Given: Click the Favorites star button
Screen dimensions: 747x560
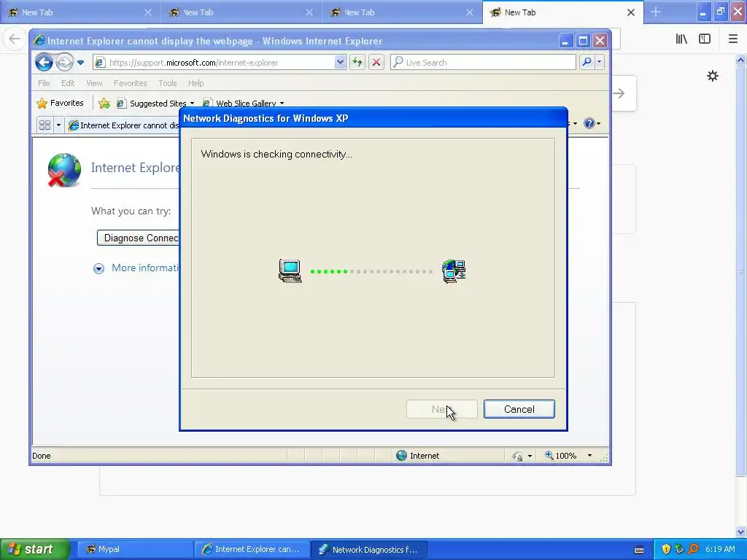Looking at the screenshot, I should point(60,103).
